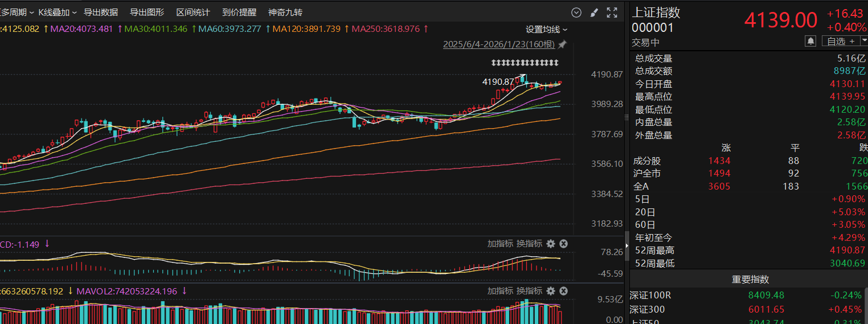Click the 3989.28 price axis label
868x324 pixels.
coord(607,104)
